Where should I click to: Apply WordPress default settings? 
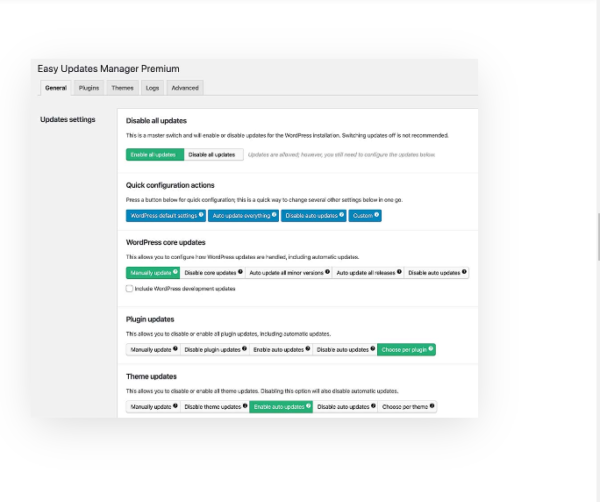166,216
